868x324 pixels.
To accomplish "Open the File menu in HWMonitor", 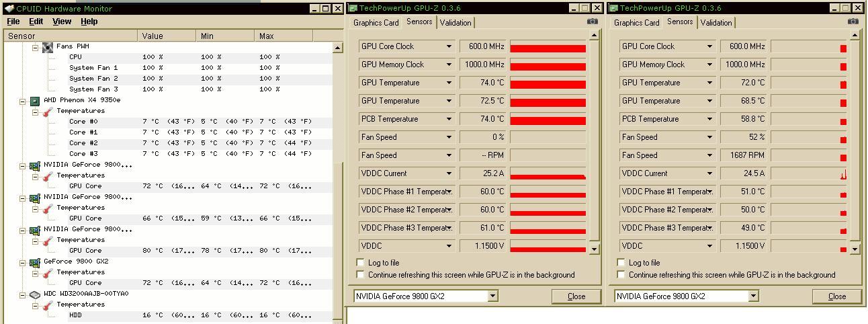I will pos(13,22).
